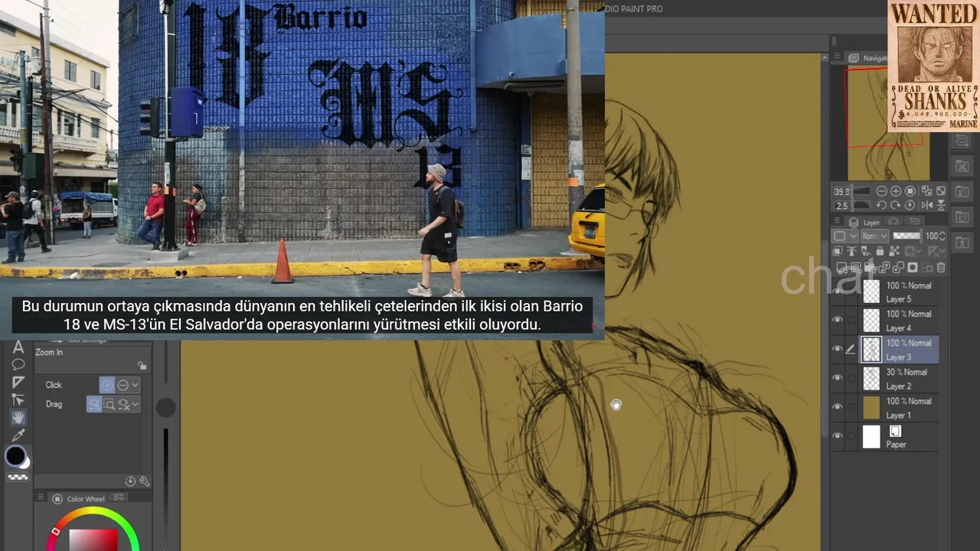Zoom in using Navigator plus icon

tap(896, 191)
